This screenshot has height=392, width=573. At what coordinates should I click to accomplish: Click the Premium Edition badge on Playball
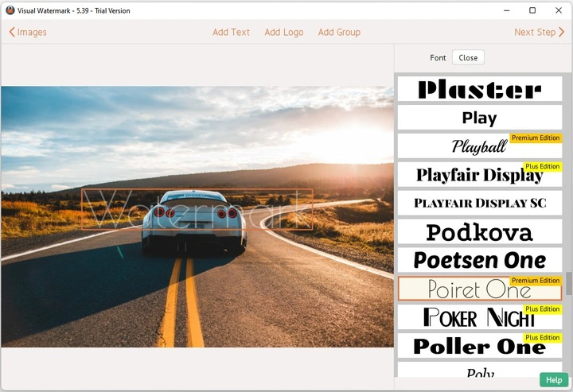(x=536, y=138)
